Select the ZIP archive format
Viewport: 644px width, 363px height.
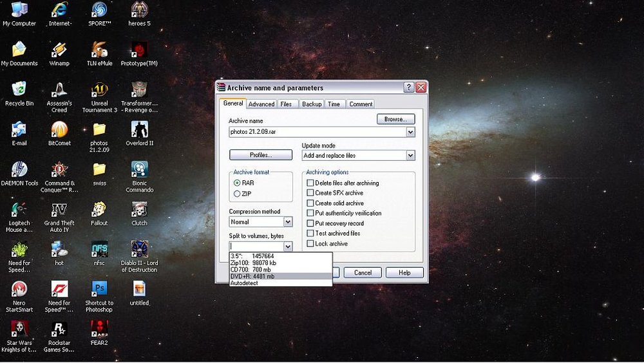237,194
